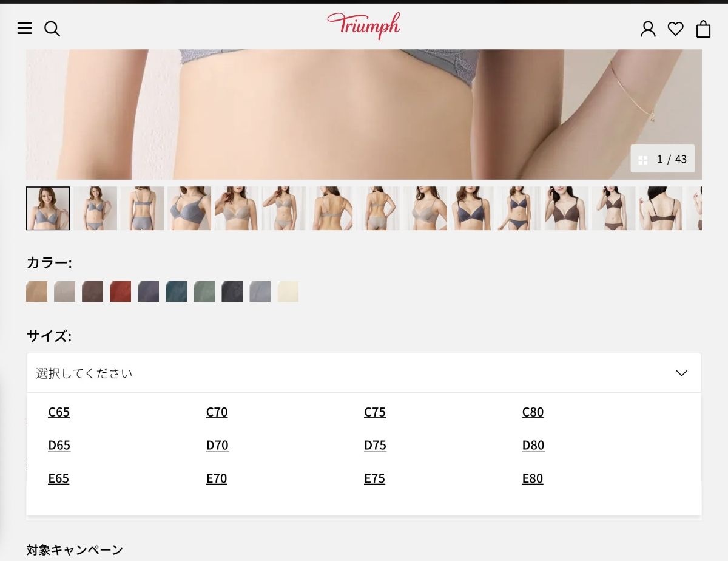Screen dimensions: 728x561
Task: Open the account profile icon
Action: [x=648, y=29]
